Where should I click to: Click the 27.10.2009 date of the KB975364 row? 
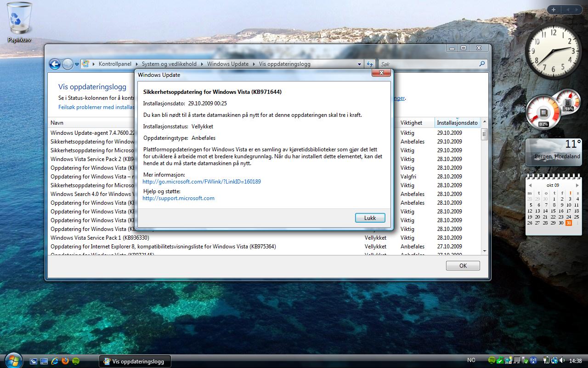point(449,247)
